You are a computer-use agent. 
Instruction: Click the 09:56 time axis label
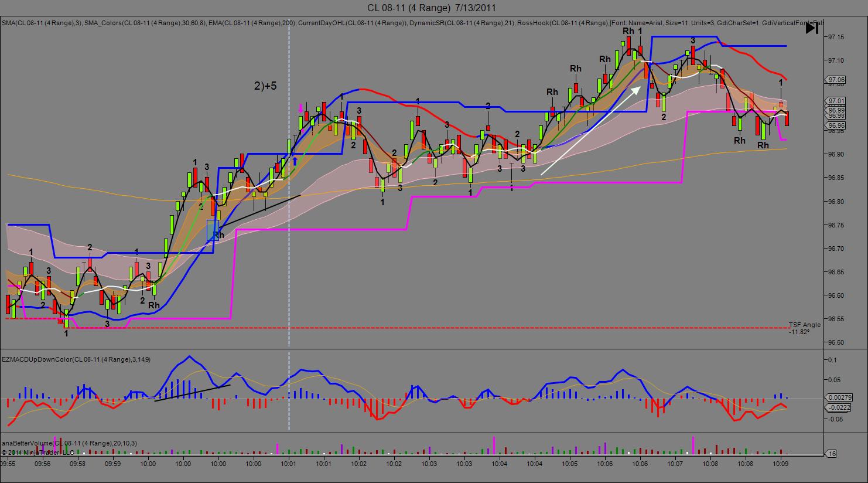pyautogui.click(x=42, y=463)
